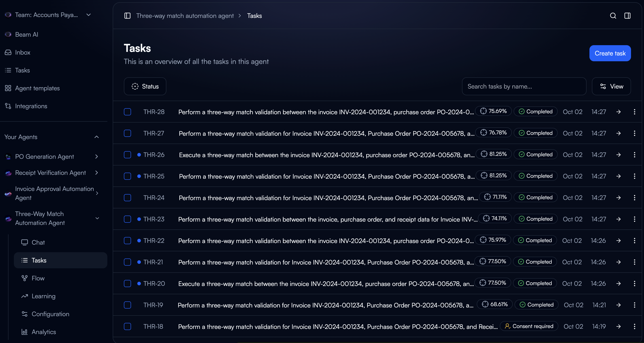Select the THR-23 row checkbox

pyautogui.click(x=127, y=219)
